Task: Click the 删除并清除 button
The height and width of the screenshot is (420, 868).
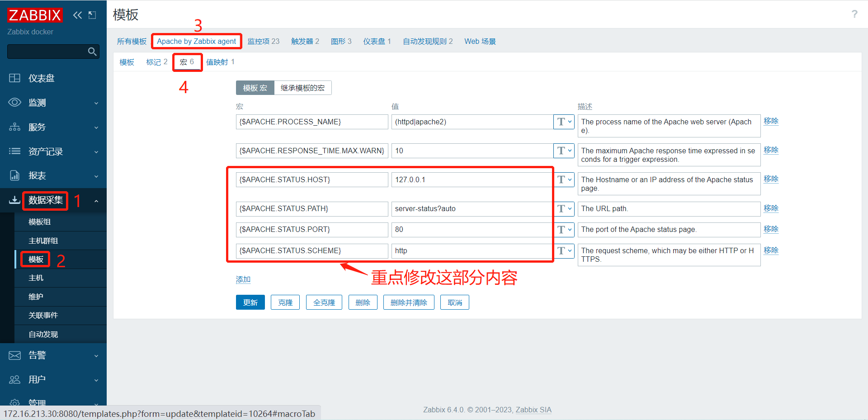Action: 409,302
